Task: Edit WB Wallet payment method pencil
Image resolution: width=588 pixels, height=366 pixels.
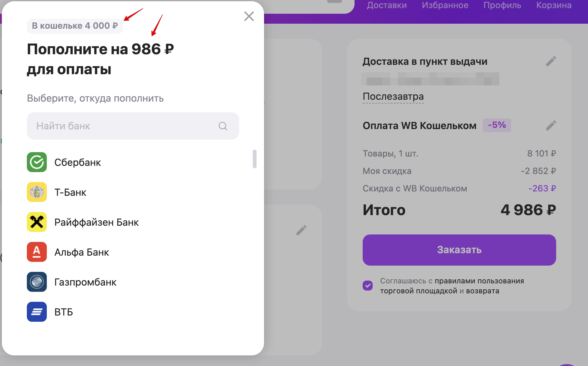Action: click(x=551, y=126)
